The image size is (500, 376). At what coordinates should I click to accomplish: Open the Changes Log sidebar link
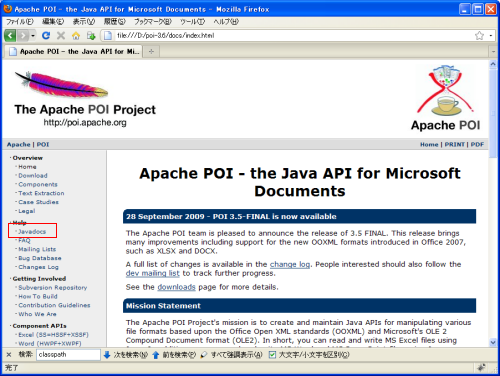38,267
